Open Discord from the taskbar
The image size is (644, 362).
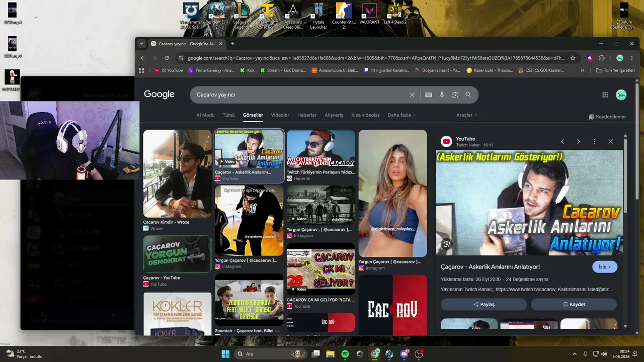(405, 354)
